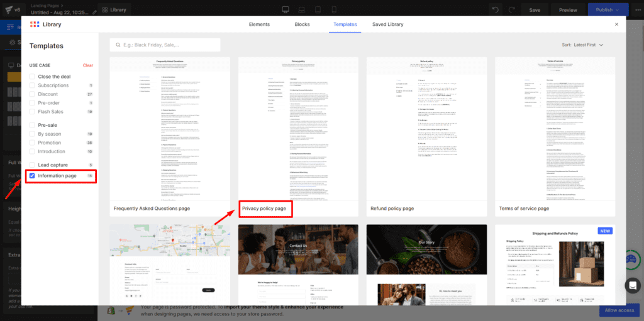Check the By season filter checkbox
The image size is (644, 321).
32,134
